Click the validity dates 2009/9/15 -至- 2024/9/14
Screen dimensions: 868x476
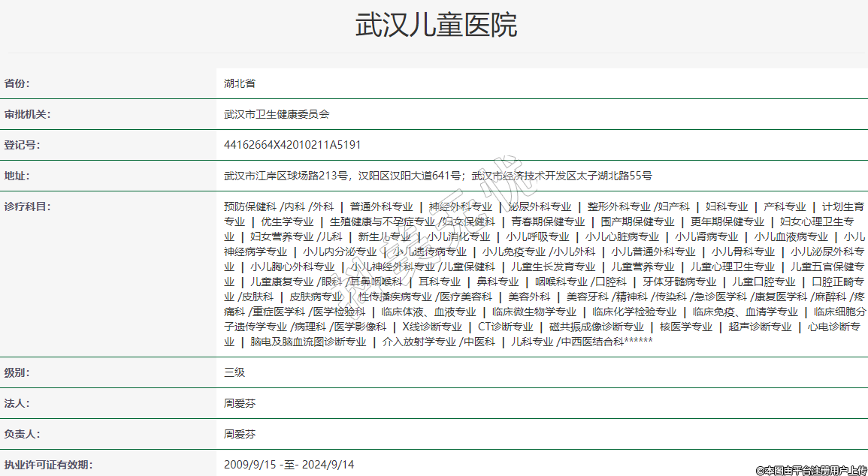click(289, 465)
